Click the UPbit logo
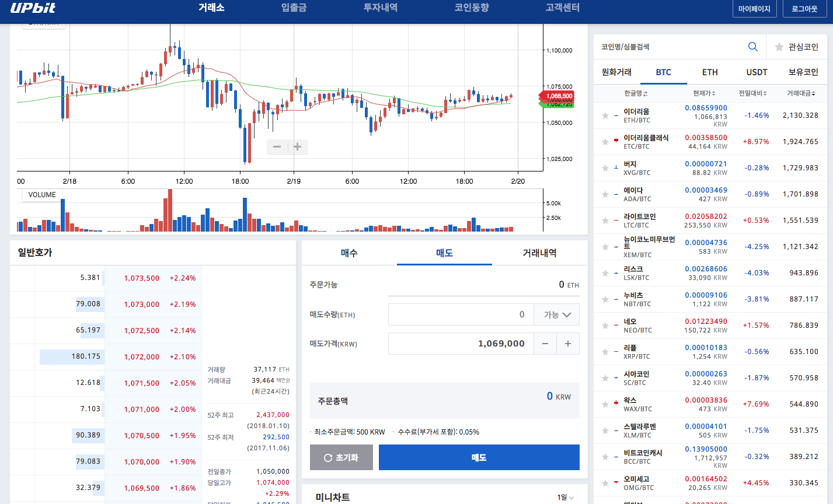The image size is (833, 504). 33,8
